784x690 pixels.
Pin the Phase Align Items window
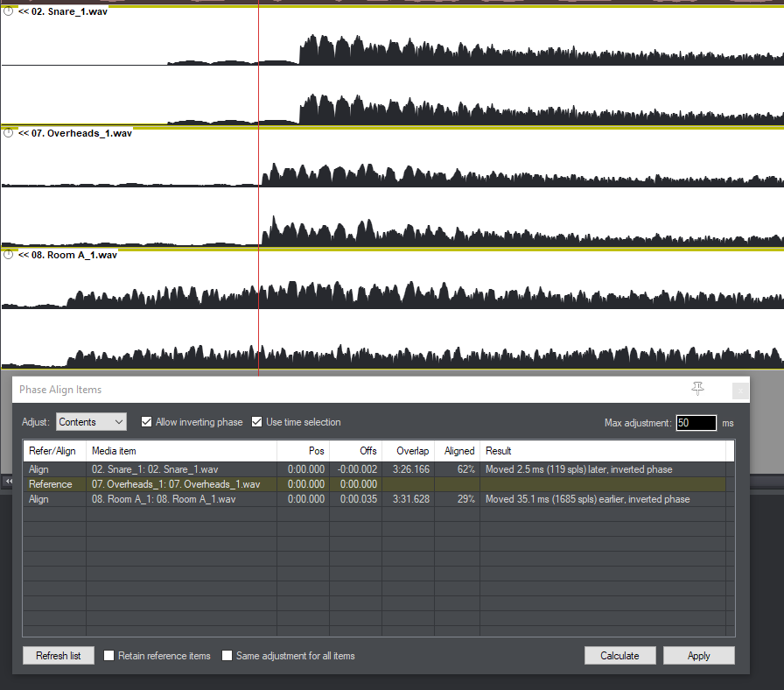coord(698,389)
